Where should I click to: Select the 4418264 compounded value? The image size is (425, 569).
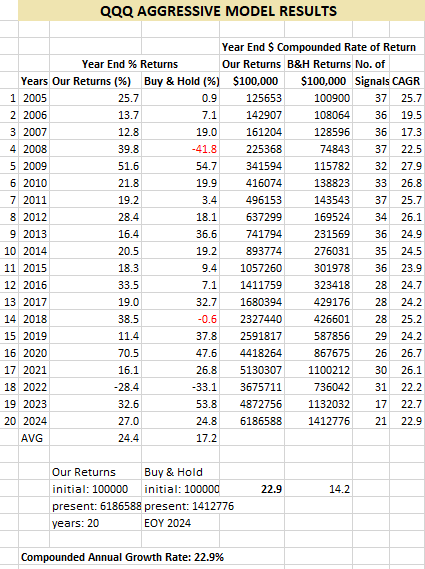(x=261, y=353)
